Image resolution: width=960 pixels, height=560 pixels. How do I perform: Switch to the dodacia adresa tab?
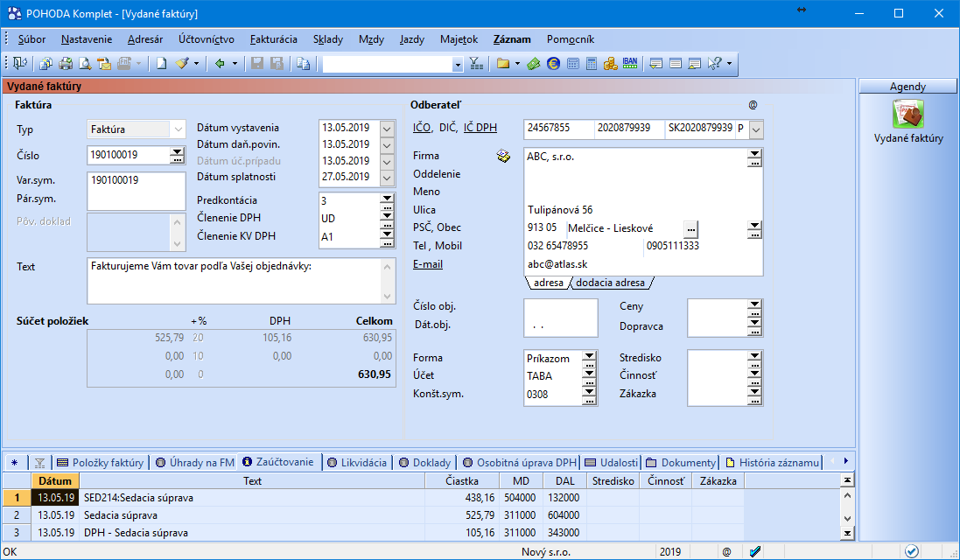tap(610, 283)
